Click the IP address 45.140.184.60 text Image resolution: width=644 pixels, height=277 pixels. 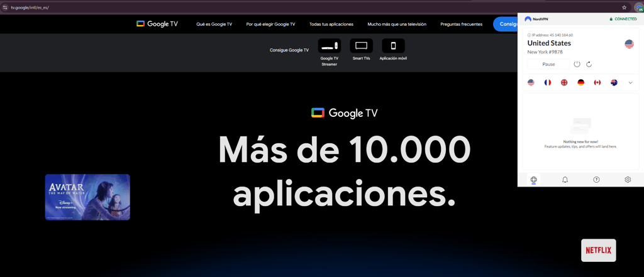click(552, 35)
